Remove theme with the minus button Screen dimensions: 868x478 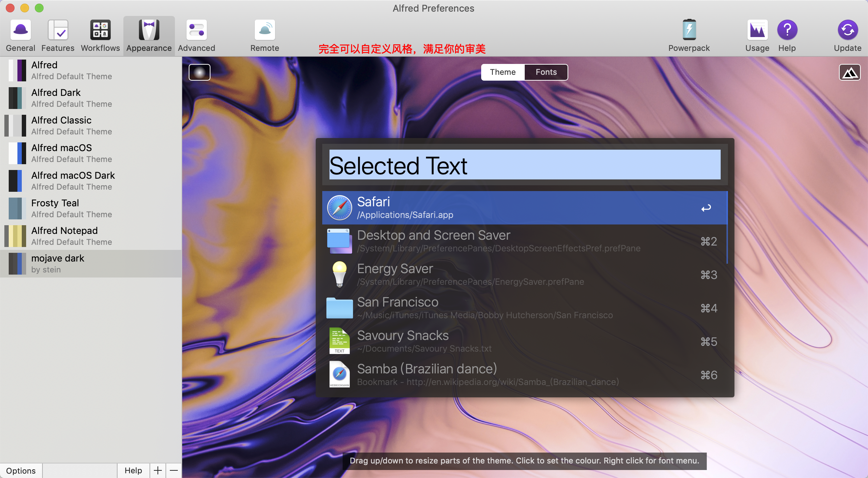point(174,470)
